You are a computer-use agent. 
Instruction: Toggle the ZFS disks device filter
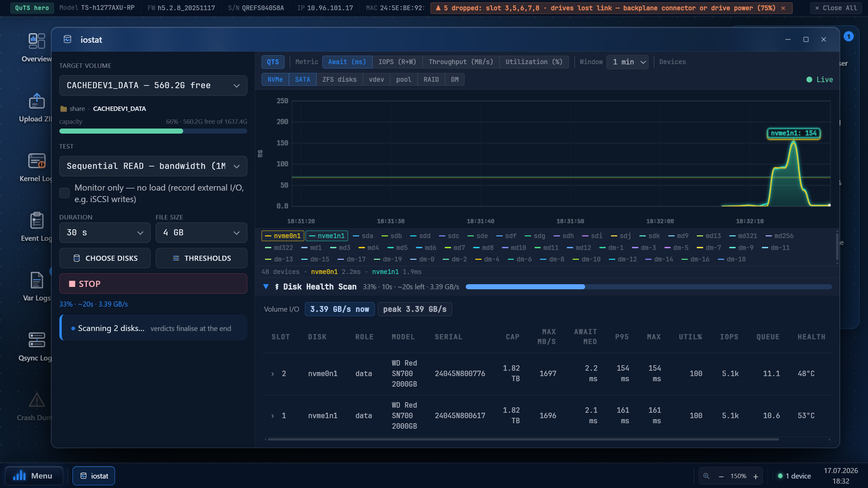coord(339,79)
